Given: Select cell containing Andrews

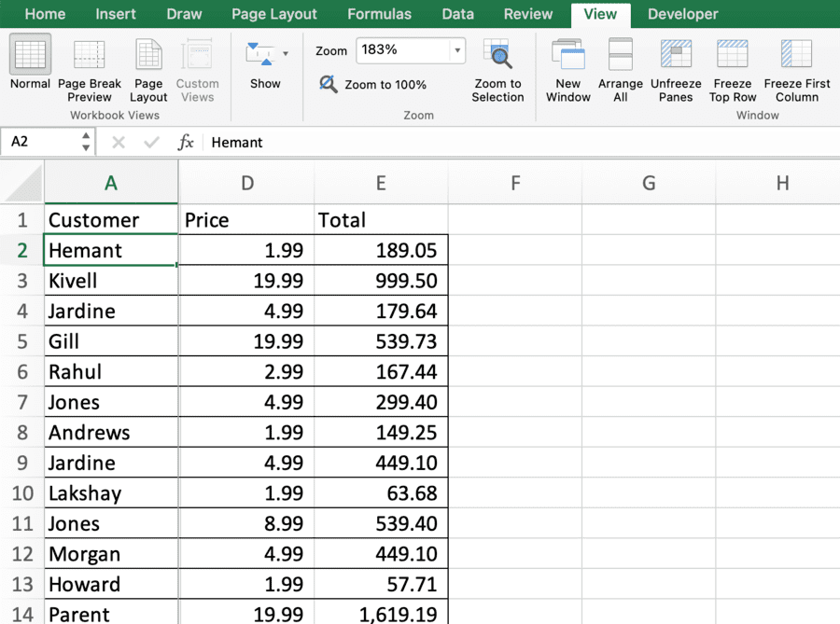Looking at the screenshot, I should point(111,433).
